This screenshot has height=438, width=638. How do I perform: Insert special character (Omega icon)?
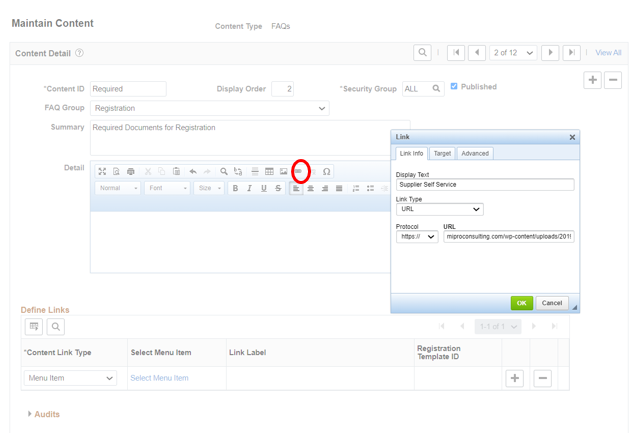tap(326, 171)
